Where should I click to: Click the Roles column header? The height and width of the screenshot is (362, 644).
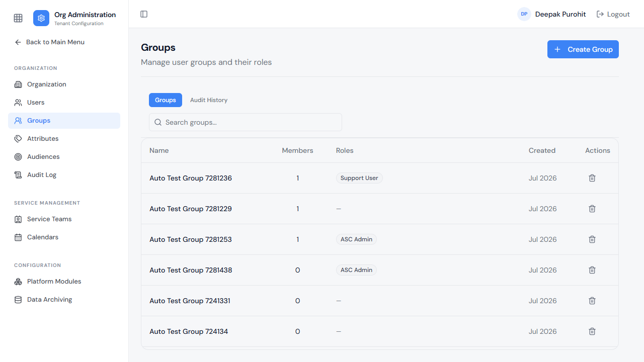[345, 150]
